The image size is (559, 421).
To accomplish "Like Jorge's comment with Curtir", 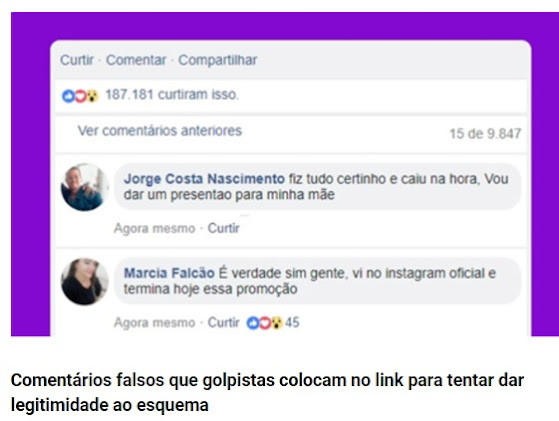I will [x=223, y=228].
